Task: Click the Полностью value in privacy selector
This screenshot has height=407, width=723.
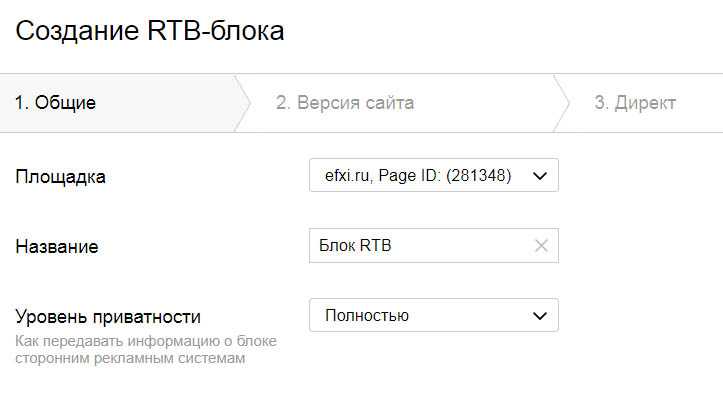Action: click(367, 316)
